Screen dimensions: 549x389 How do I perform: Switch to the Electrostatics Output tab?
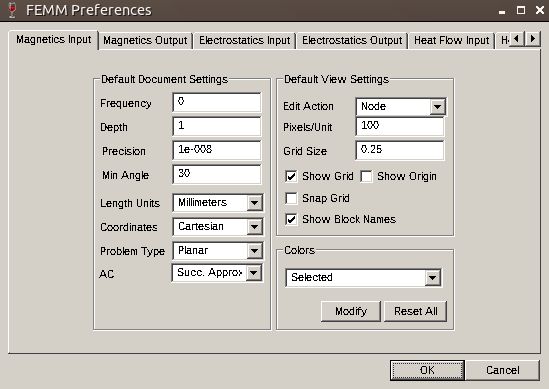[352, 41]
